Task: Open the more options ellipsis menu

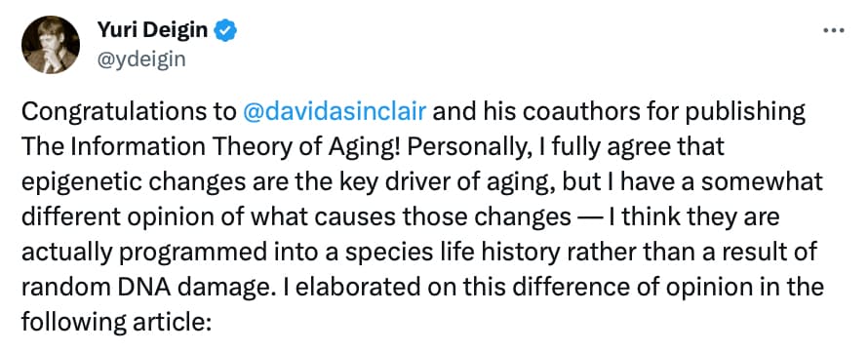Action: 833,31
